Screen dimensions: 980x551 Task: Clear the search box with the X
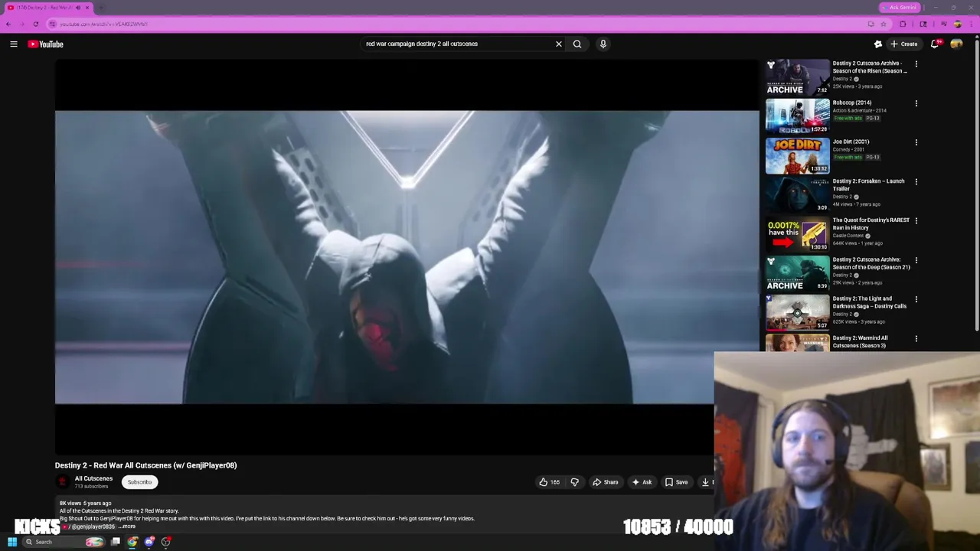(x=559, y=44)
